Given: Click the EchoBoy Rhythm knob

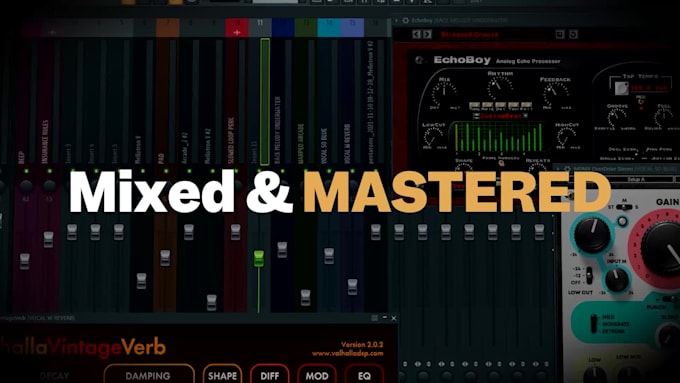Looking at the screenshot, I should point(500,87).
